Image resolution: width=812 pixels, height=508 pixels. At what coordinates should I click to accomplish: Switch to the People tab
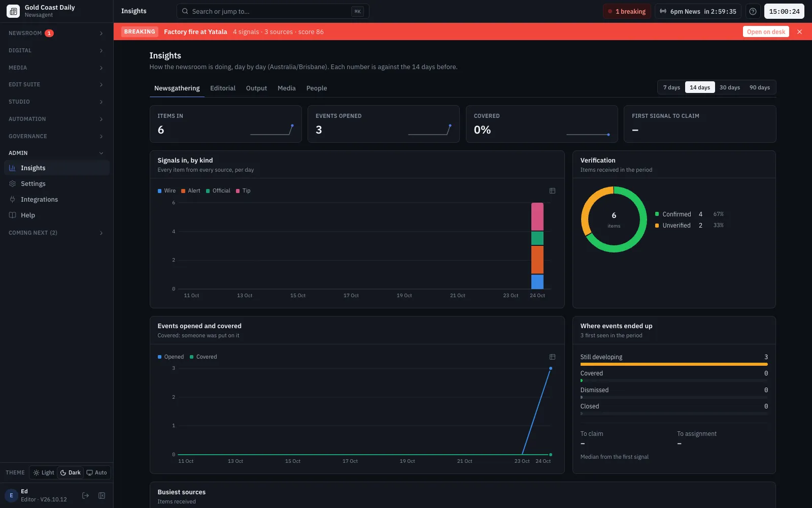317,88
